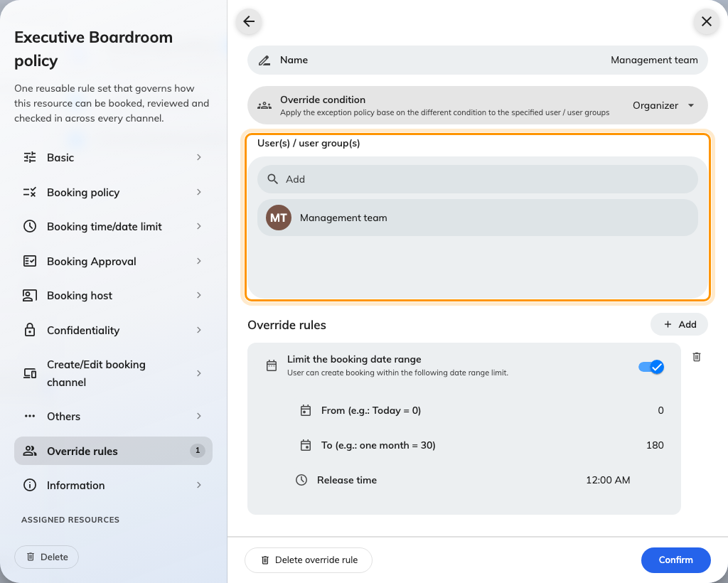
Task: Click the checklist icon next to Booking policy
Action: [30, 192]
